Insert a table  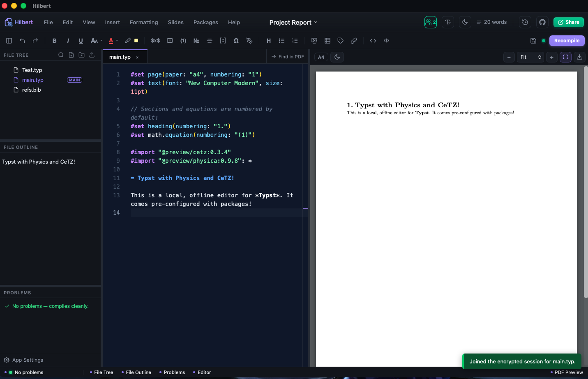[327, 41]
